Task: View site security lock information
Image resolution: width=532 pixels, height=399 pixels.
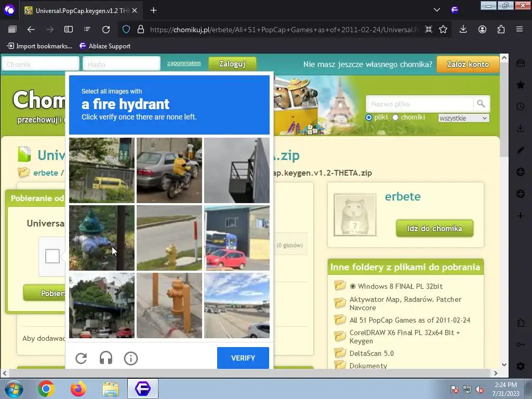Action: click(x=141, y=30)
